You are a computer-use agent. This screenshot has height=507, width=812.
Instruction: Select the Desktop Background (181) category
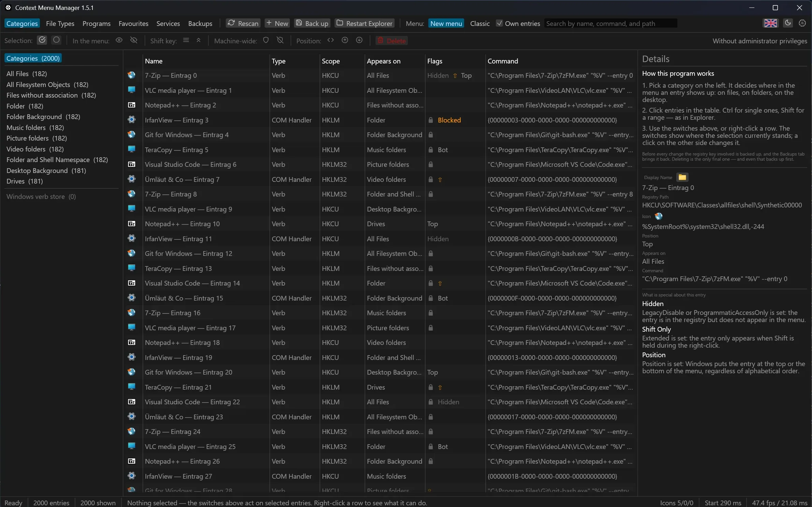point(46,171)
